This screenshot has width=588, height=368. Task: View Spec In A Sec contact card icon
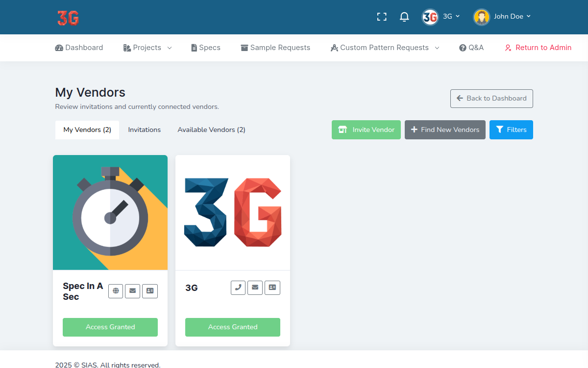[150, 291]
